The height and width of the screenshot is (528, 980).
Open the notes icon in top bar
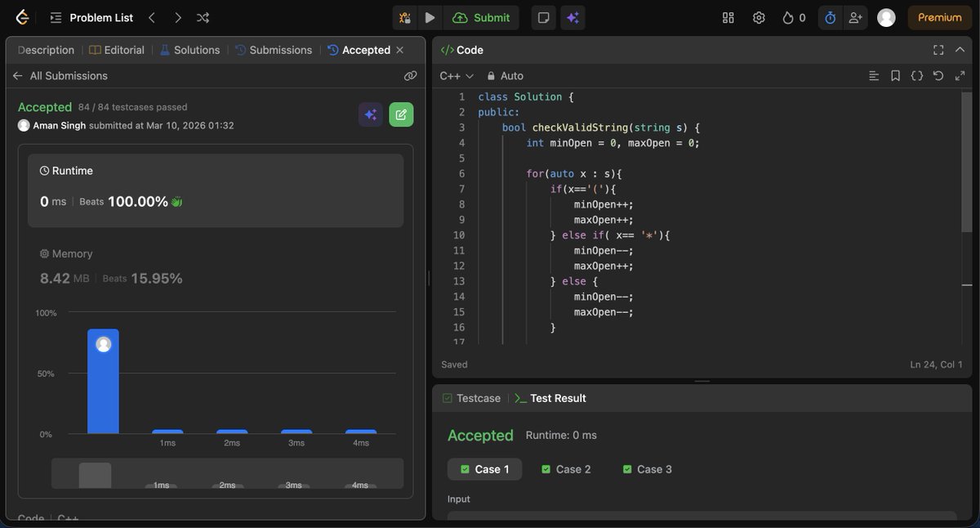click(x=544, y=17)
